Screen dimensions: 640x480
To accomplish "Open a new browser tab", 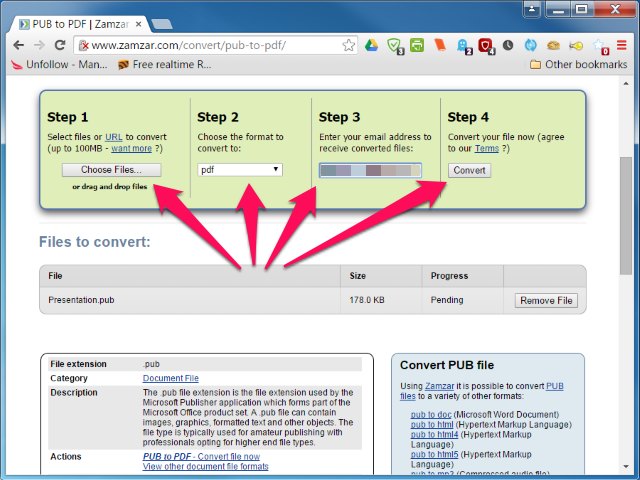I will click(162, 24).
